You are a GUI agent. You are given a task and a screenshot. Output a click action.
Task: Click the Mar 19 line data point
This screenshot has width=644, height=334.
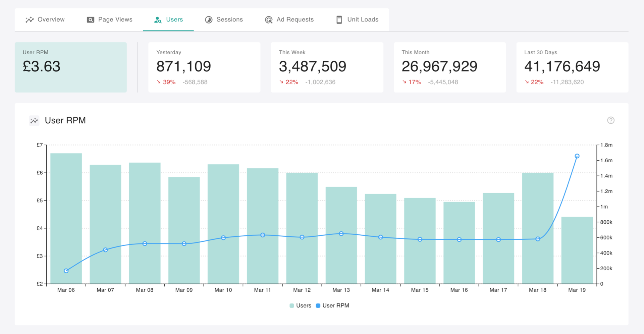pyautogui.click(x=577, y=156)
